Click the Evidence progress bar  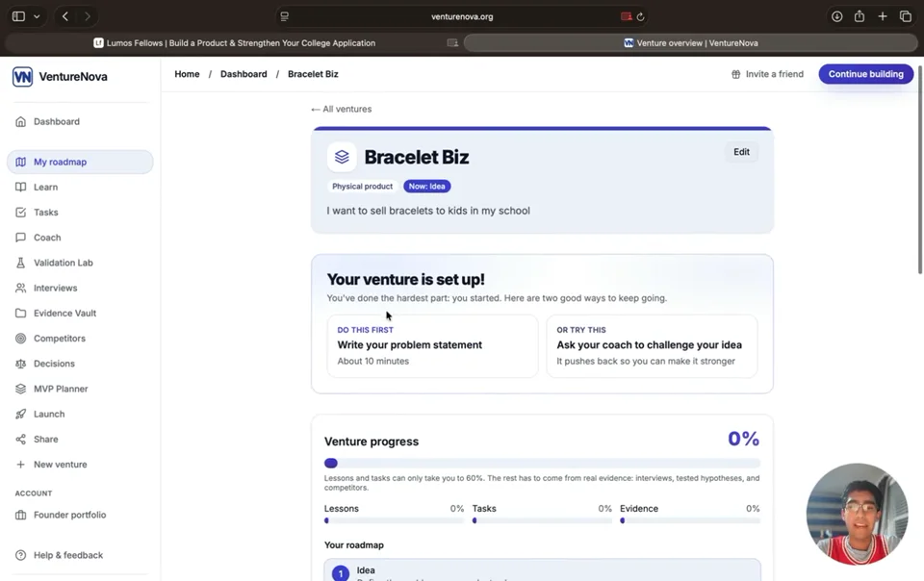click(x=690, y=520)
